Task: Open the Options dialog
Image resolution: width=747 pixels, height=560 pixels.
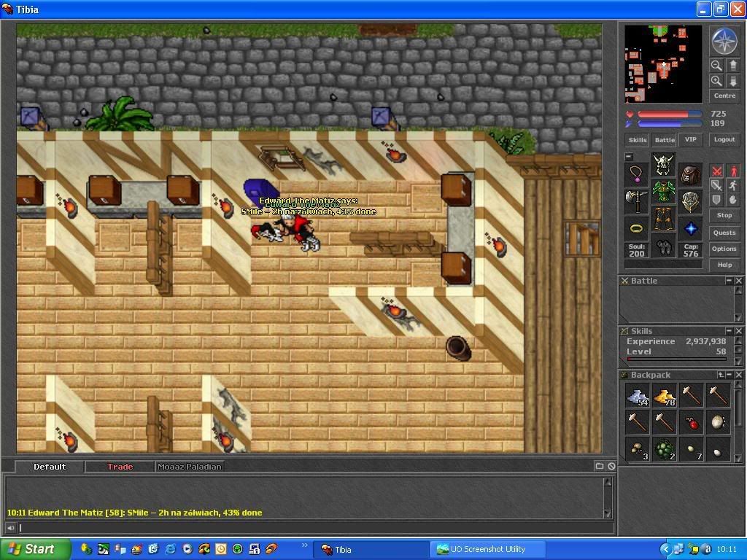Action: point(724,249)
